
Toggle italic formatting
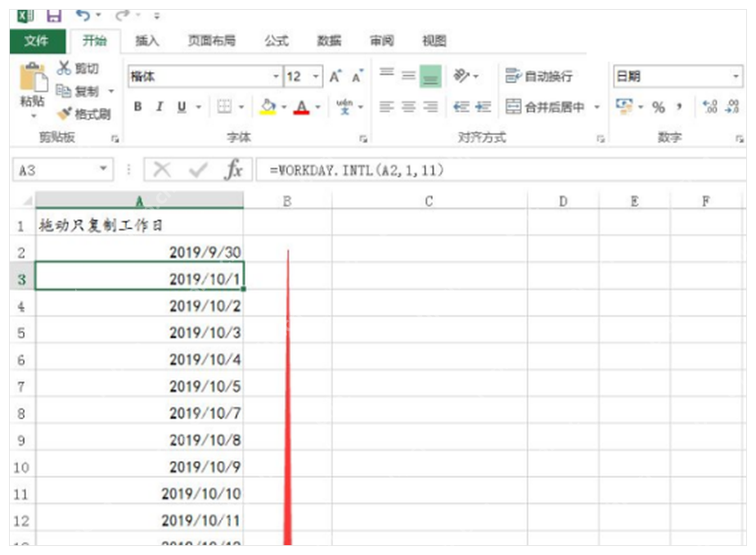pos(160,106)
